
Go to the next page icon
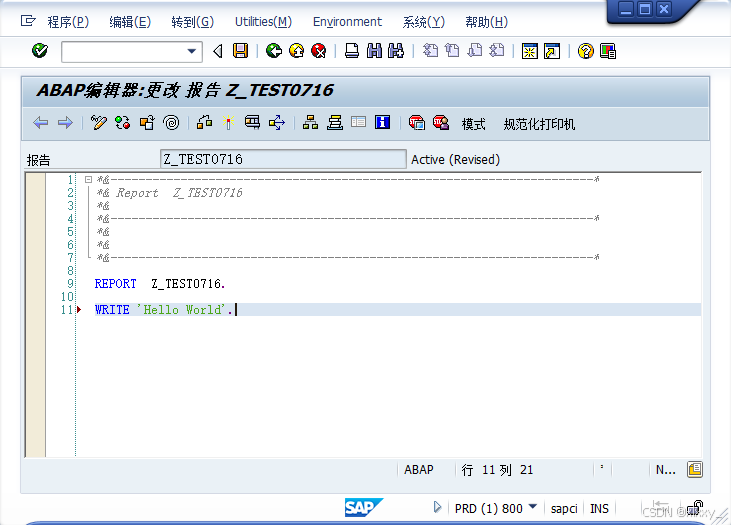[475, 50]
